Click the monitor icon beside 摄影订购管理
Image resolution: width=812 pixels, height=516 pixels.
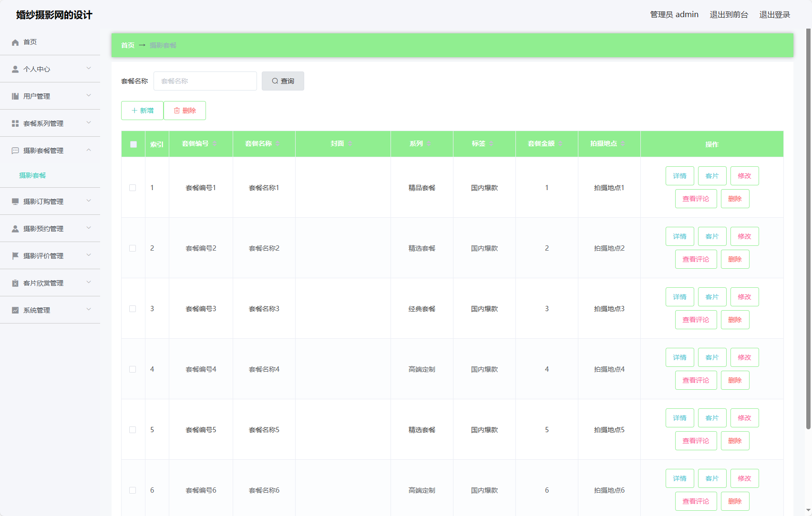pos(15,202)
